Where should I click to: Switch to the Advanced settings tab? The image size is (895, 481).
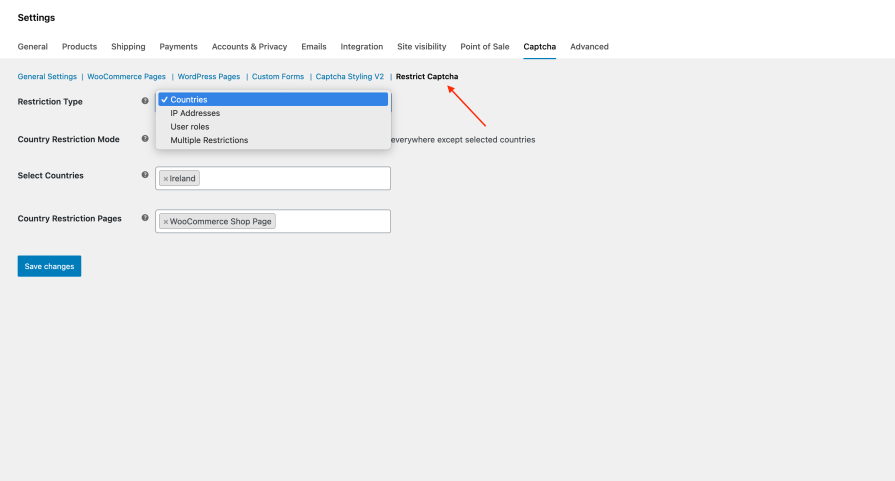click(x=589, y=47)
